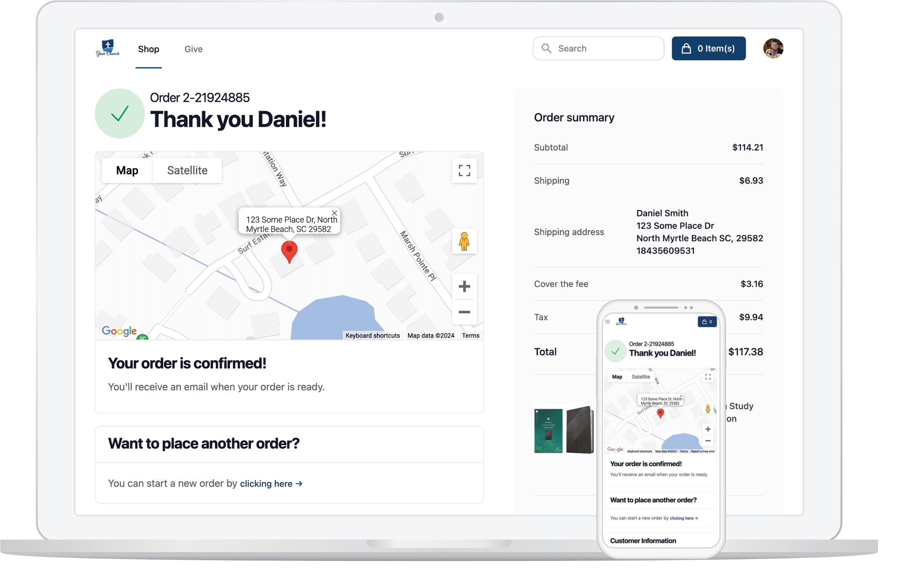Image resolution: width=907 pixels, height=588 pixels.
Task: Click the red location pin on laptop map
Action: click(x=289, y=252)
